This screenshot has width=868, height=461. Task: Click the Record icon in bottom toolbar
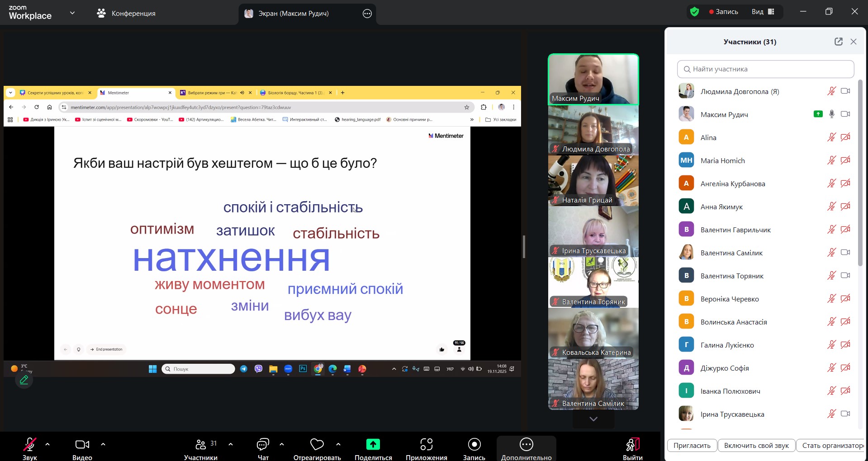coord(474,445)
